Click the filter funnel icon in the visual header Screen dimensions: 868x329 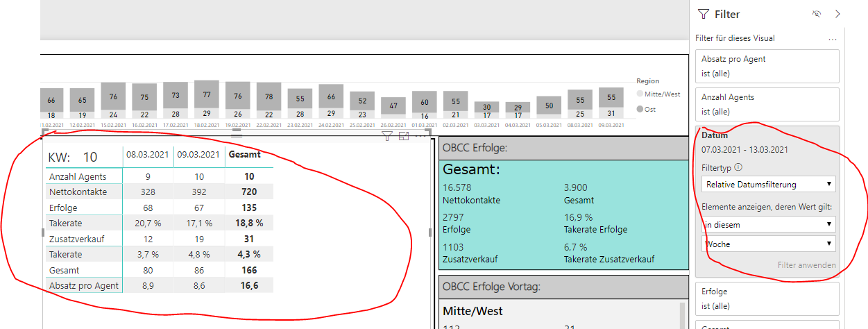pos(387,137)
